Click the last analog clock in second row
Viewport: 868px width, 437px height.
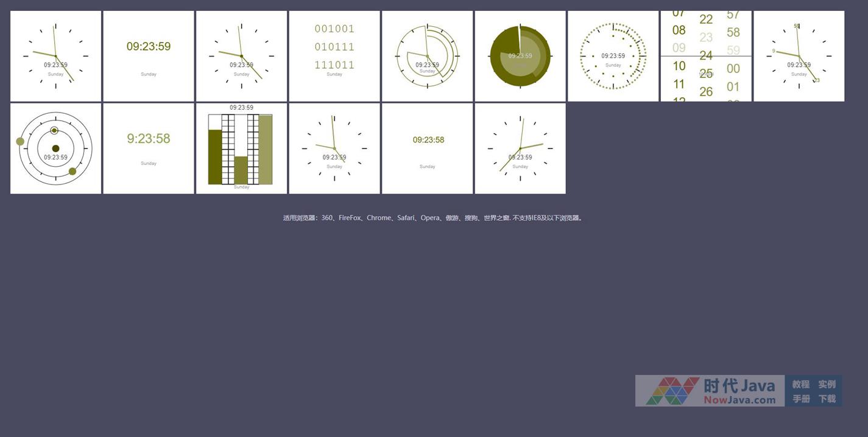[520, 149]
